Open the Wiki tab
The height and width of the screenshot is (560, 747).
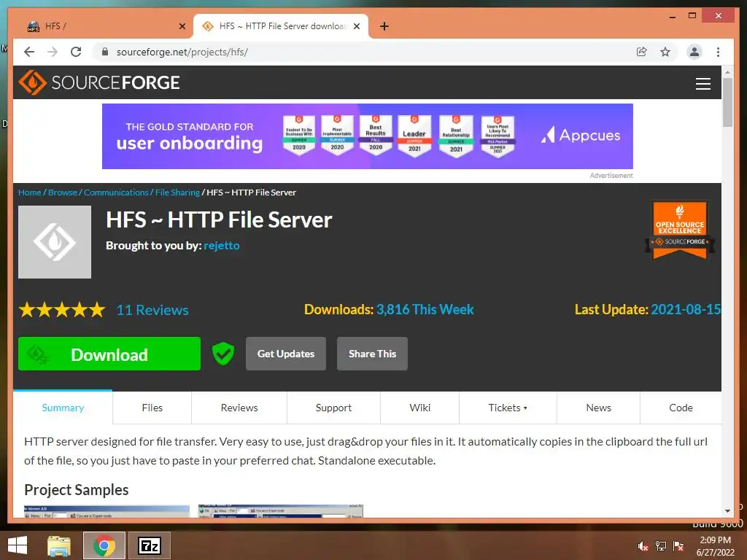(419, 408)
